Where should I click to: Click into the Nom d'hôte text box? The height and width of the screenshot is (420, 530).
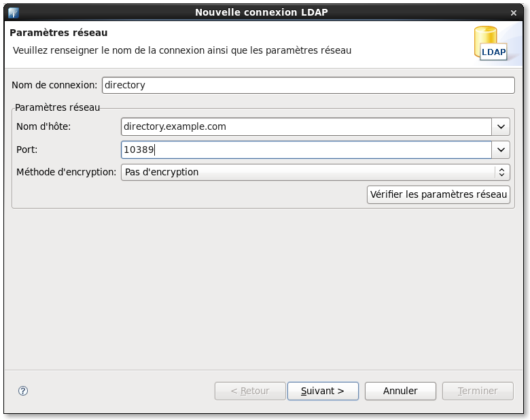[306, 126]
